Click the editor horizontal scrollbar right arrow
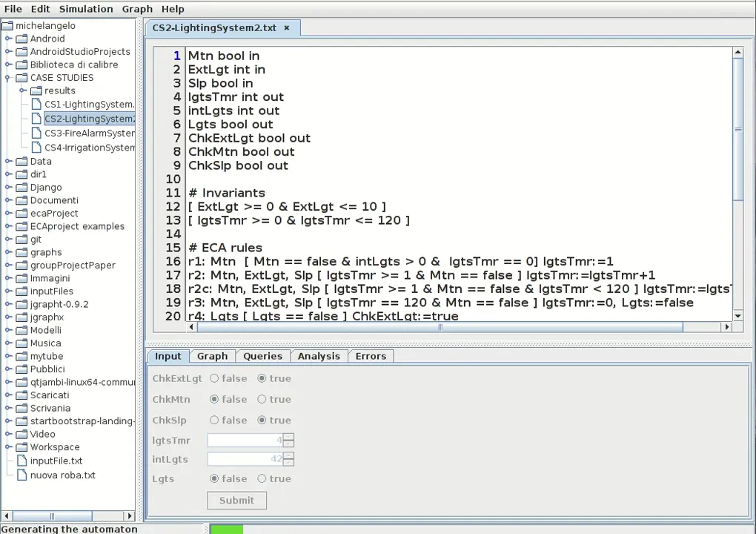The width and height of the screenshot is (756, 534). click(727, 326)
